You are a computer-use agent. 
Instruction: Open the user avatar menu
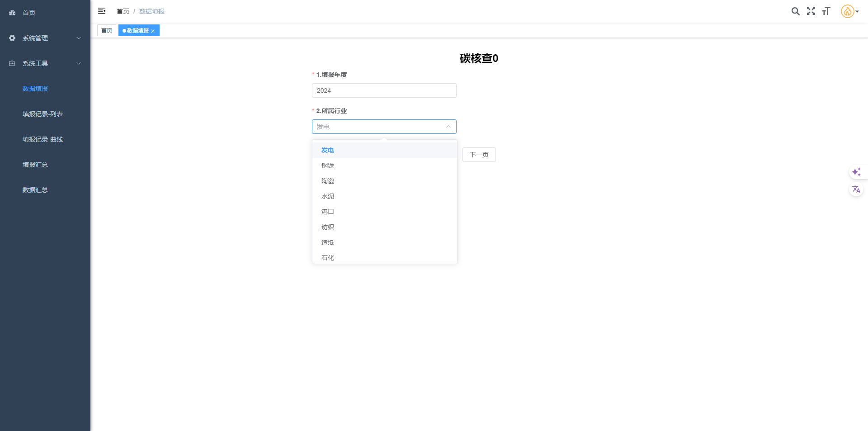coord(847,11)
